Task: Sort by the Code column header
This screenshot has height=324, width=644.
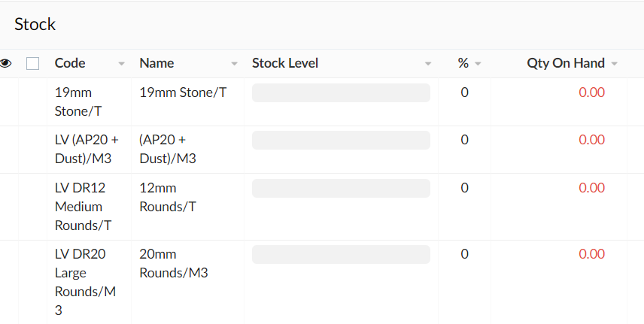Action: [x=70, y=63]
